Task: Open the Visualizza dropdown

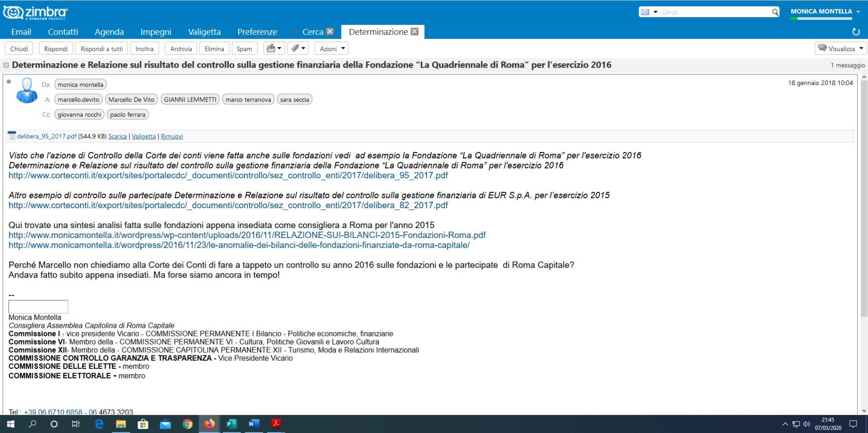Action: point(840,48)
